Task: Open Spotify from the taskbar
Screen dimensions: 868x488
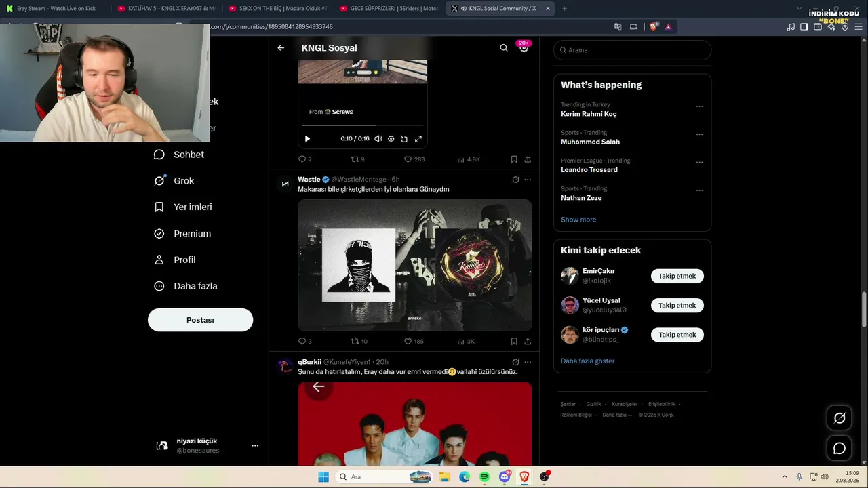Action: pos(484,476)
